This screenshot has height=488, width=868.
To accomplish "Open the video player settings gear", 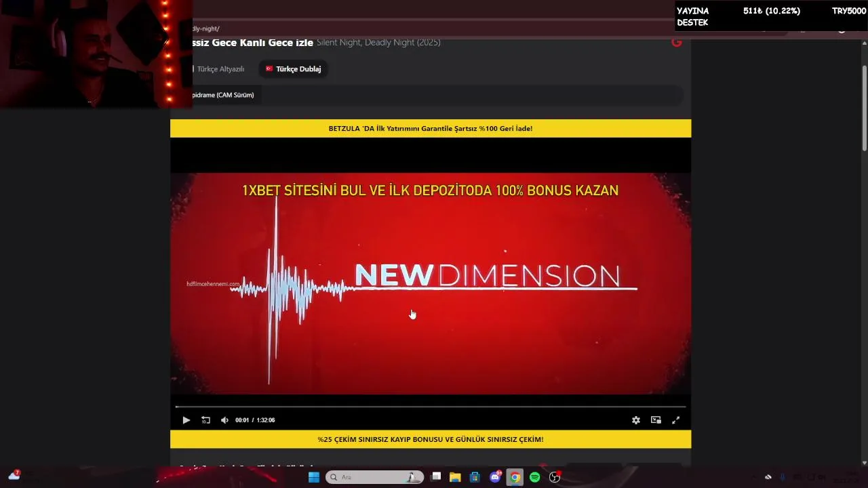I will tap(636, 420).
